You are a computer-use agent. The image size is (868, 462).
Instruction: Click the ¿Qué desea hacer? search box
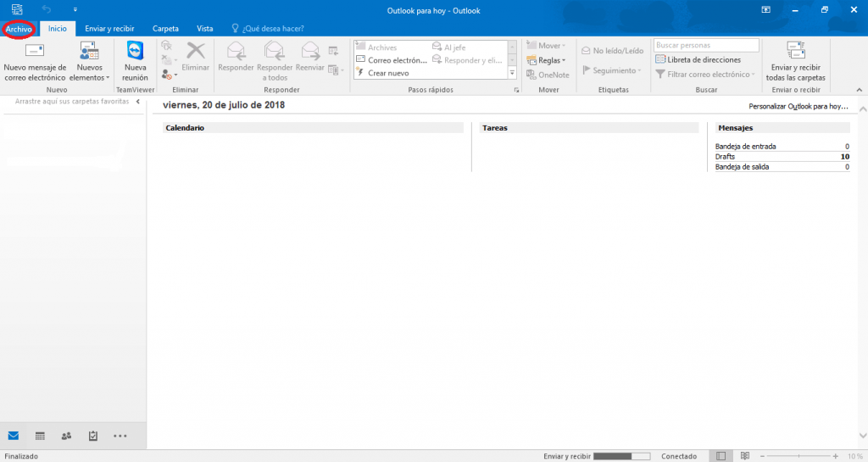(268, 29)
